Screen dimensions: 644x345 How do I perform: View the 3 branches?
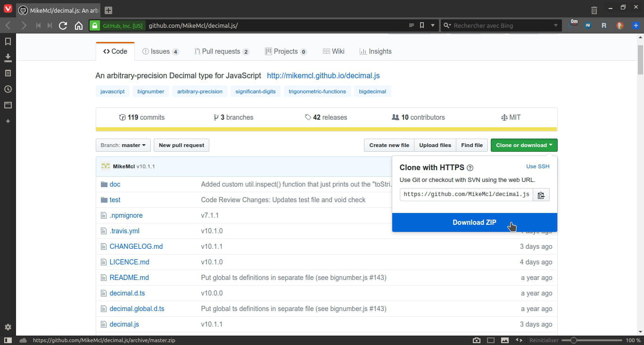tap(233, 117)
